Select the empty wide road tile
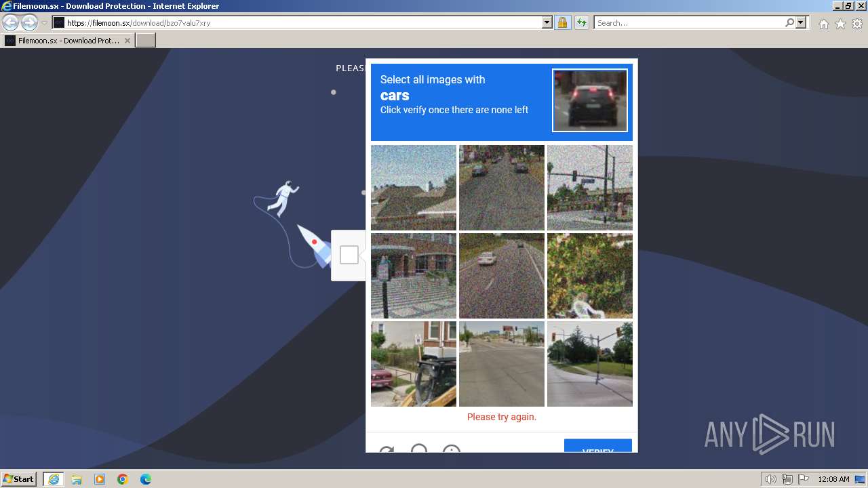Viewport: 868px width, 488px height. 502,364
